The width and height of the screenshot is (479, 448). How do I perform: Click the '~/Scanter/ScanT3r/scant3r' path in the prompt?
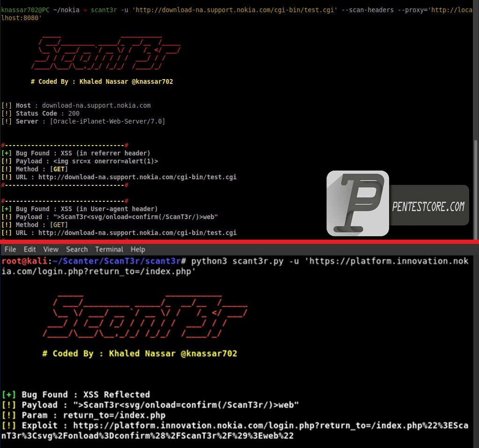116,261
